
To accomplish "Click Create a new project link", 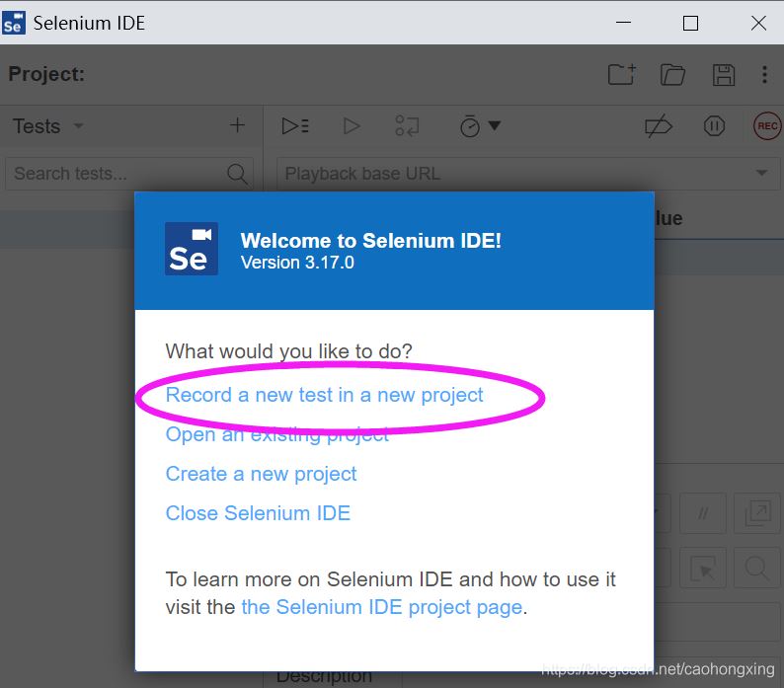I will pyautogui.click(x=261, y=474).
